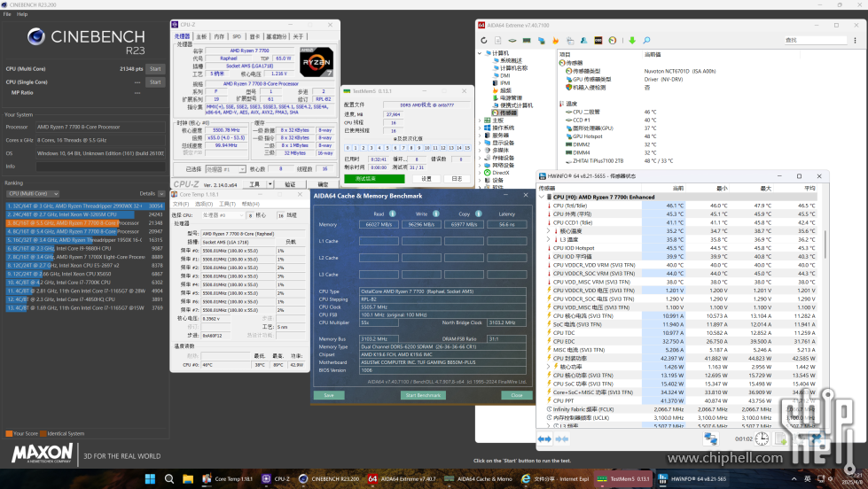The width and height of the screenshot is (868, 489).
Task: Open the File menu in Cinebench
Action: pyautogui.click(x=7, y=14)
